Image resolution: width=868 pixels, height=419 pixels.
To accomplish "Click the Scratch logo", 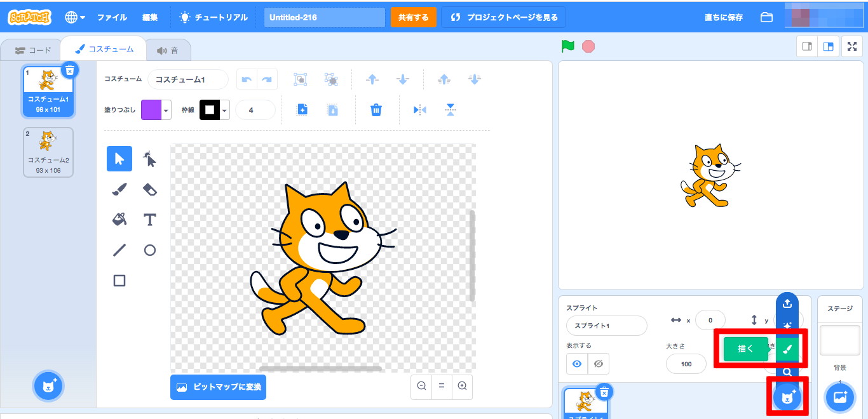I will (30, 17).
